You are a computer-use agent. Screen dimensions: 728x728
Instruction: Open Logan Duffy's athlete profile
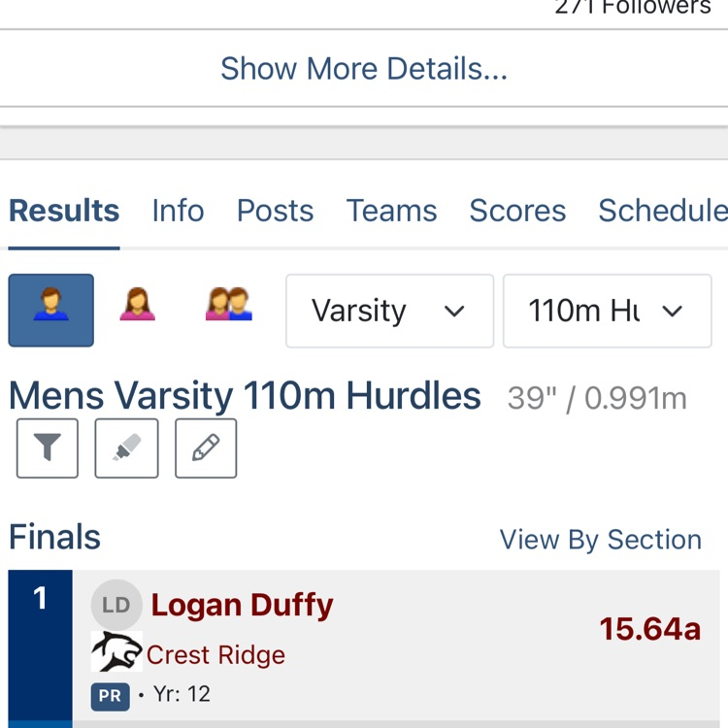pos(242,606)
